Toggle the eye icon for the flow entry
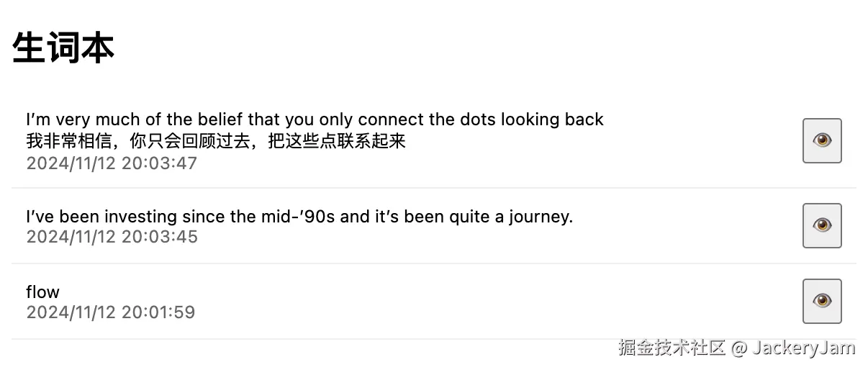The width and height of the screenshot is (868, 370). click(x=822, y=301)
